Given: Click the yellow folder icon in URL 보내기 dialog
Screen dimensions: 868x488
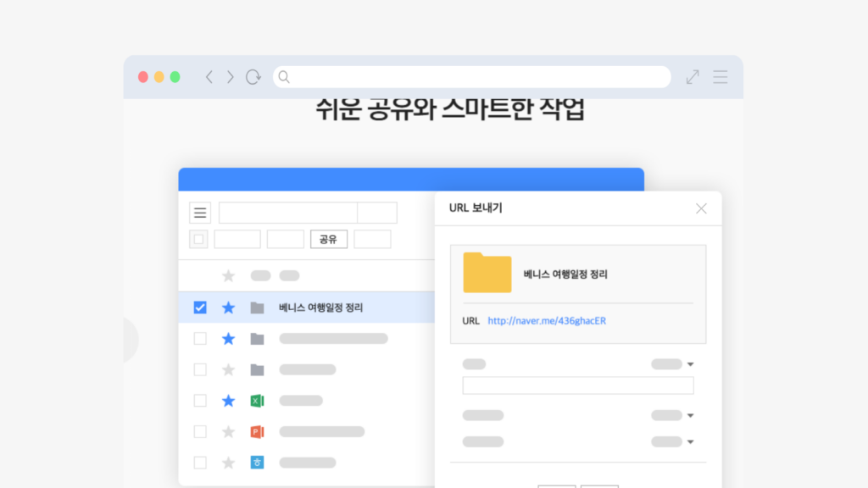Looking at the screenshot, I should pos(487,274).
